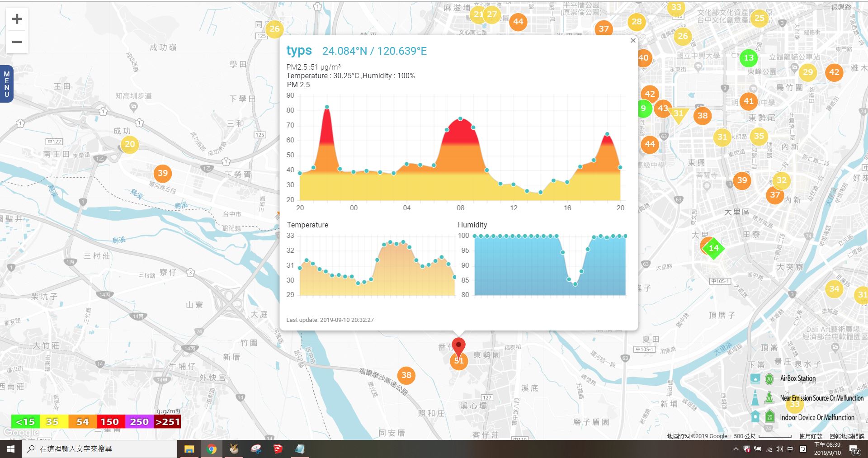Open the 回報地圖錯誤 report link
The height and width of the screenshot is (458, 868).
(x=847, y=436)
